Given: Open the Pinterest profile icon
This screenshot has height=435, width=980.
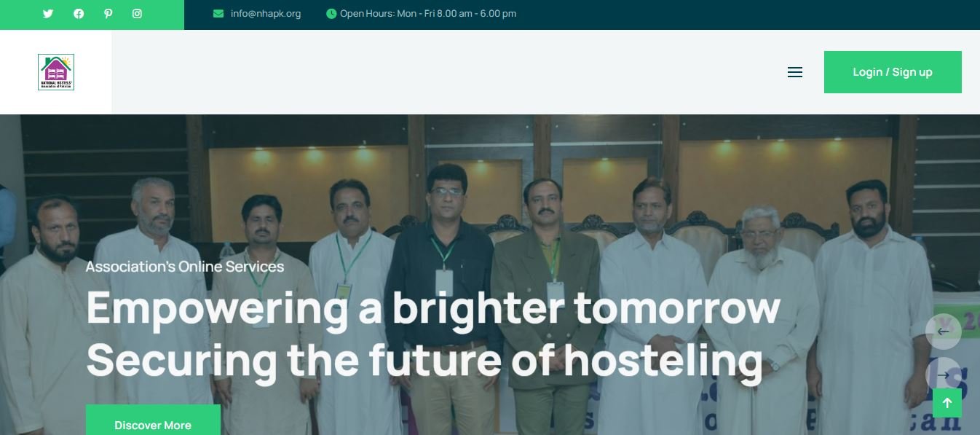Looking at the screenshot, I should coord(108,13).
